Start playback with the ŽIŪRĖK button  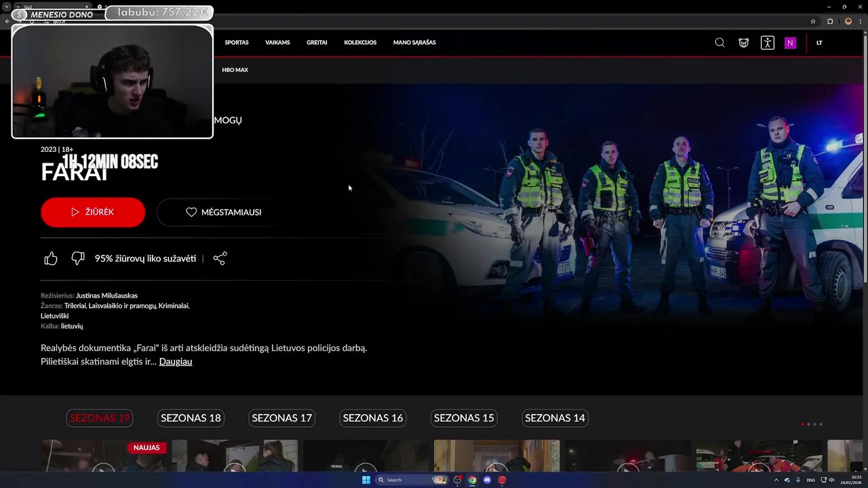(93, 212)
